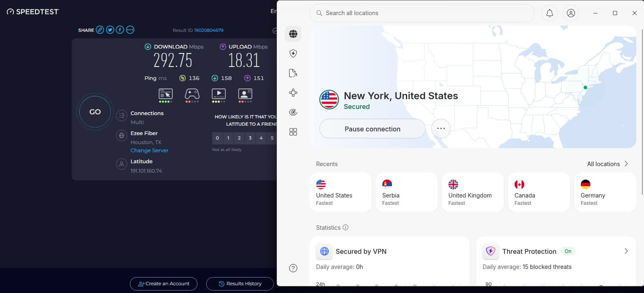Connect to recent United Kingdom server
The image size is (644, 293).
(x=473, y=192)
